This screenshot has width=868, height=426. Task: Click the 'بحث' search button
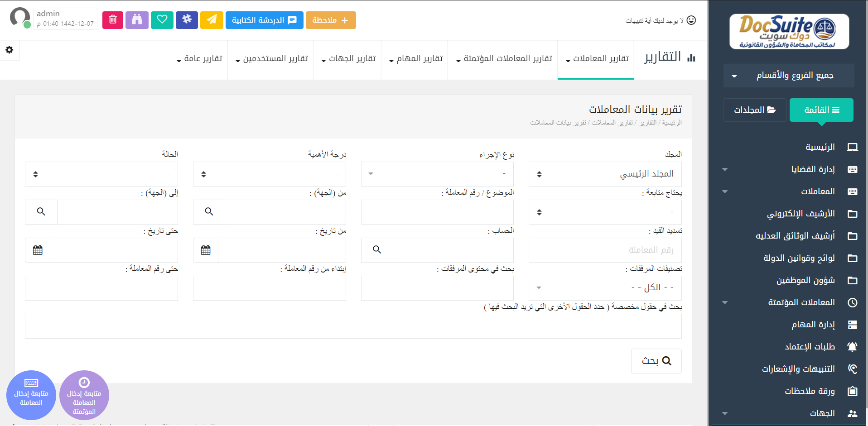(656, 361)
